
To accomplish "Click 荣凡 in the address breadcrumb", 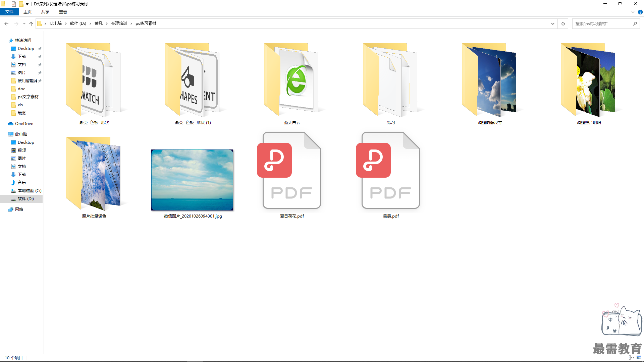I will [99, 23].
